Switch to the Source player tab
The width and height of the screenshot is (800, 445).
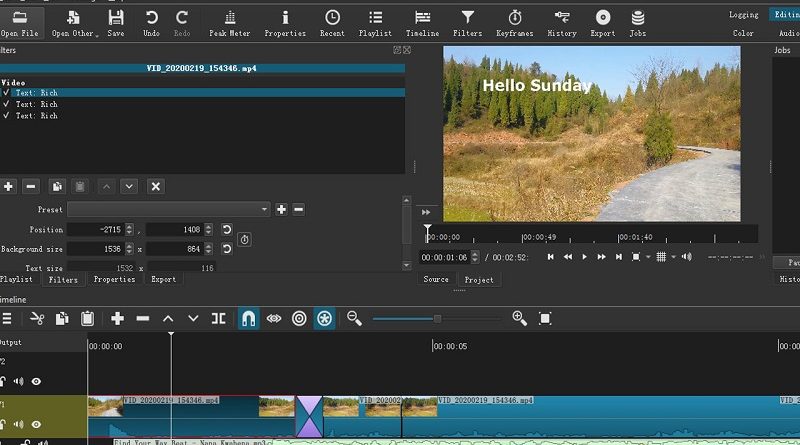[x=436, y=280]
